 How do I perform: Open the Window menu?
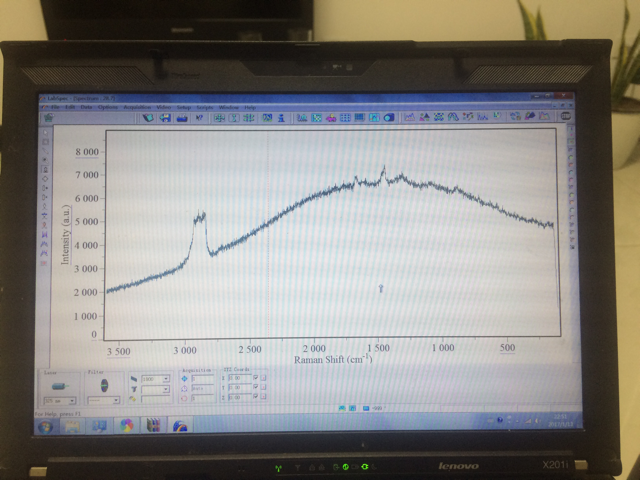tap(229, 107)
